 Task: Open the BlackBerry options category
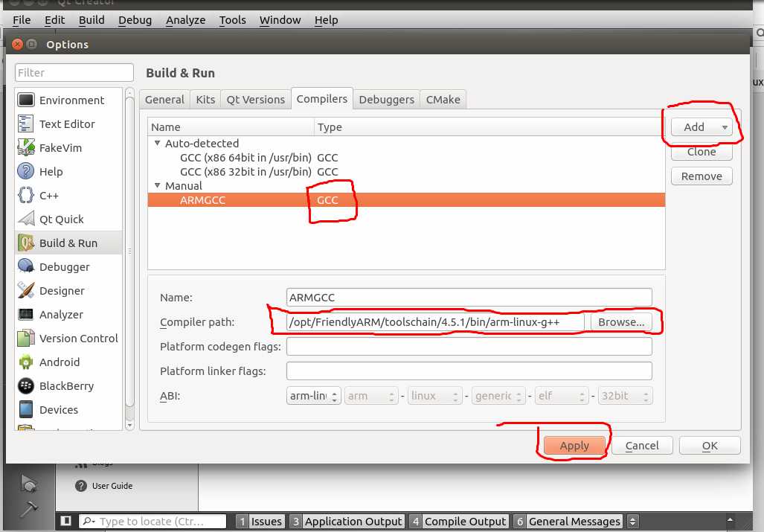click(x=68, y=386)
